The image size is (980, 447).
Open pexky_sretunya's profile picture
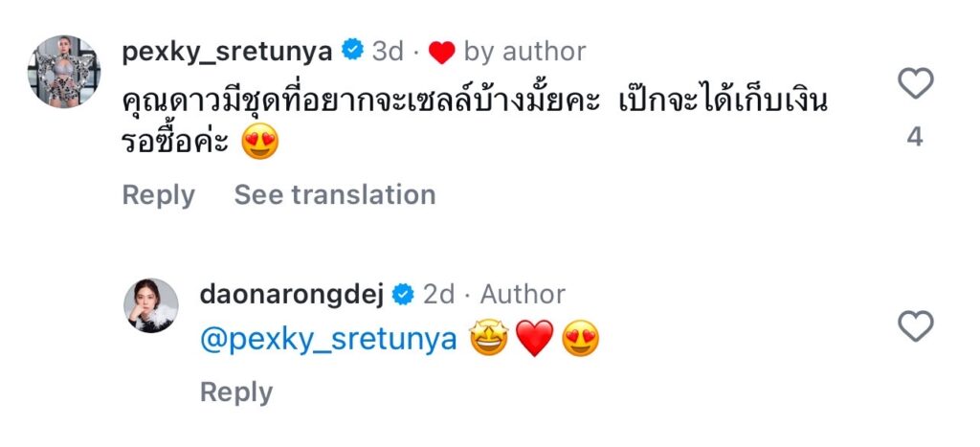point(65,73)
